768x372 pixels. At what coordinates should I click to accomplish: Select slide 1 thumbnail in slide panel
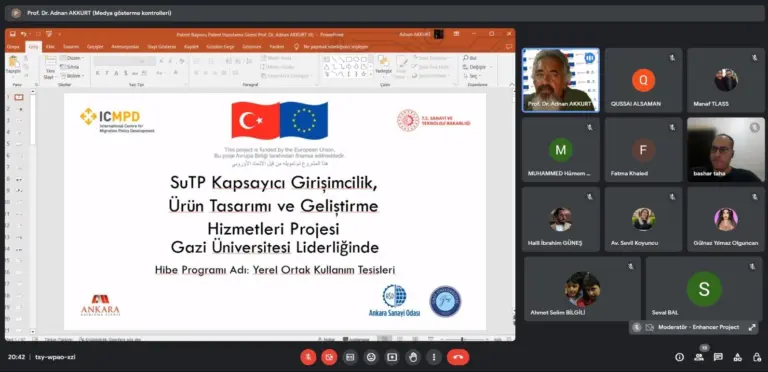pos(19,97)
